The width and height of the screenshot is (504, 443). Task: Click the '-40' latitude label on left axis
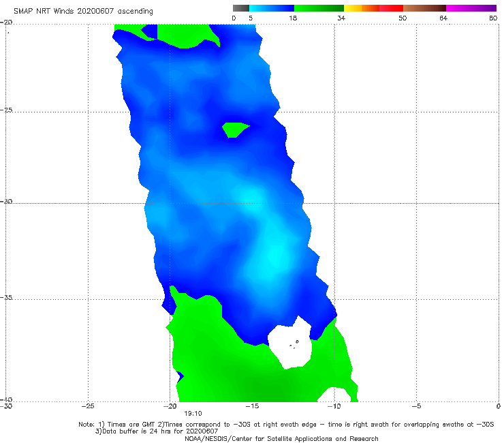[x=6, y=399]
